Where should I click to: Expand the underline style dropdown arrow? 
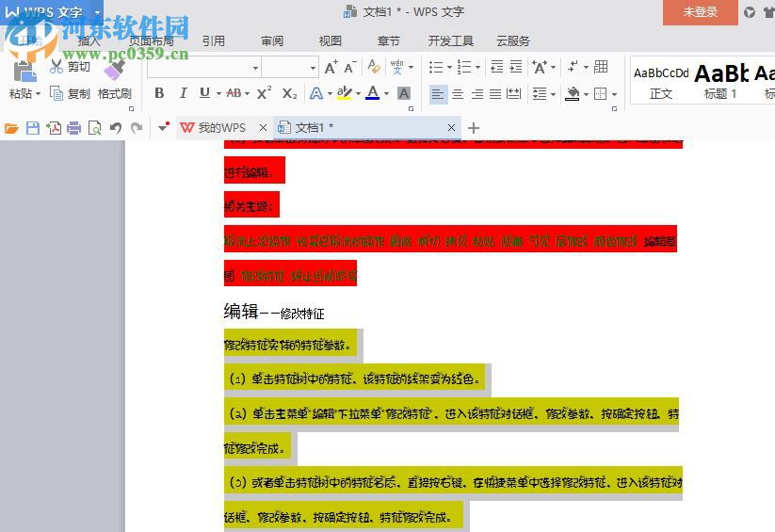coord(218,93)
